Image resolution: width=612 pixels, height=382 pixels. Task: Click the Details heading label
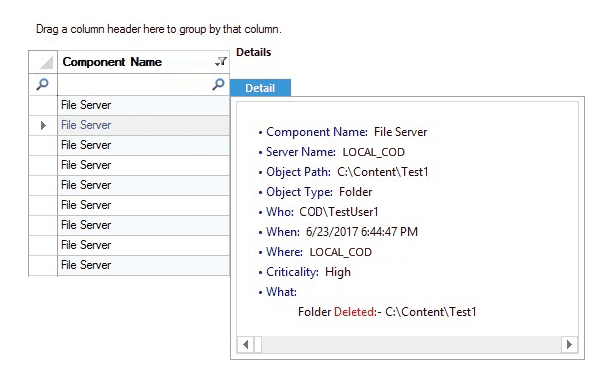tap(254, 52)
